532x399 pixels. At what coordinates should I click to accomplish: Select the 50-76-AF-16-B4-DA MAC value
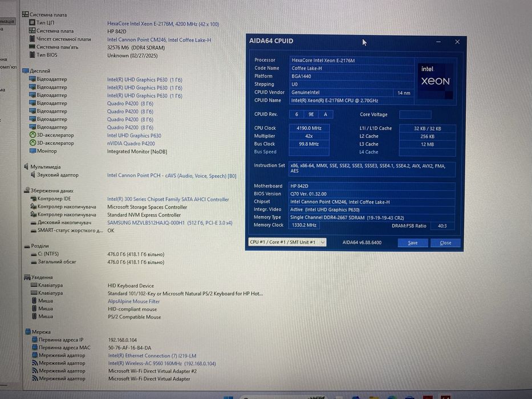point(129,348)
